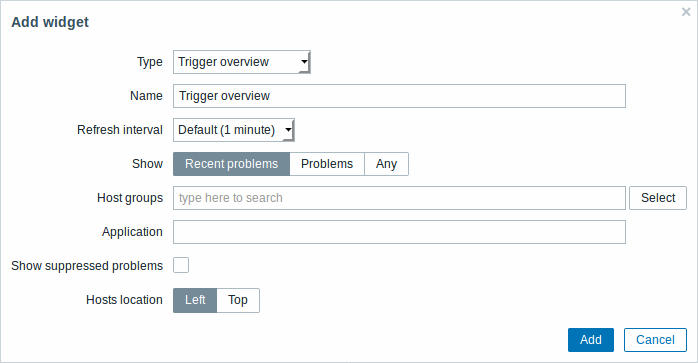Viewport: 698px width, 363px height.
Task: Select the Recent problems show option
Action: 231,164
